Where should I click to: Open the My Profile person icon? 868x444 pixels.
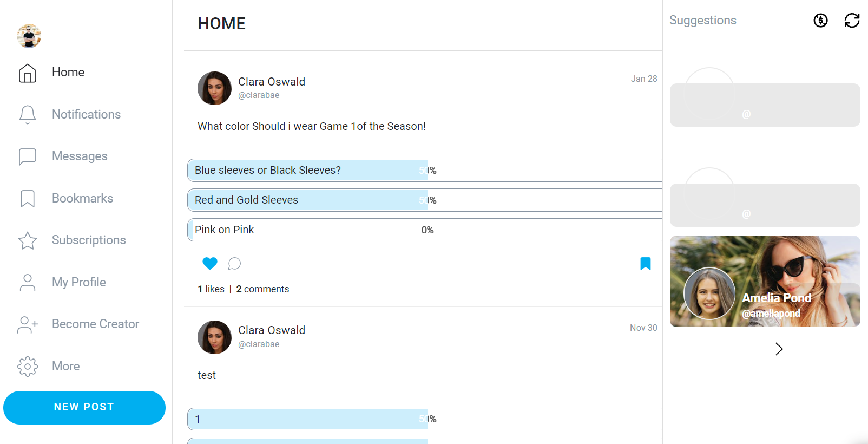click(x=28, y=282)
